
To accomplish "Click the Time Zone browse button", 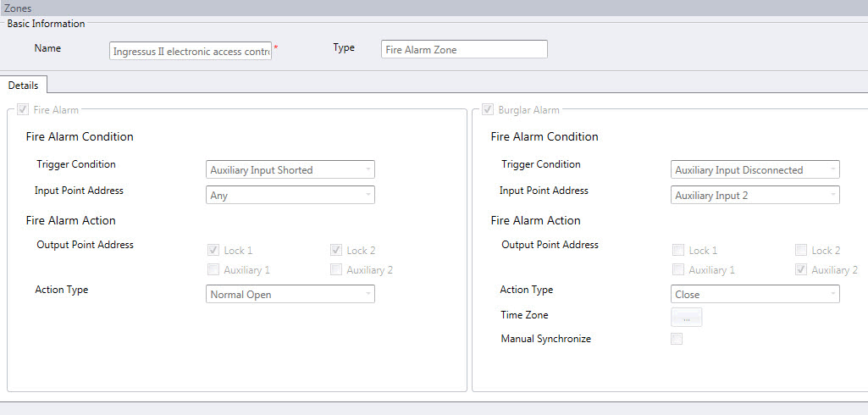I will (x=687, y=318).
